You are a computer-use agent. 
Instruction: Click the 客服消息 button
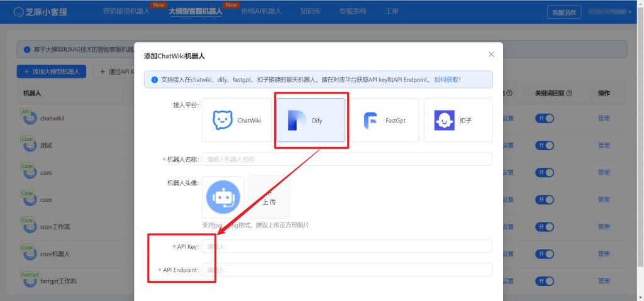click(564, 12)
